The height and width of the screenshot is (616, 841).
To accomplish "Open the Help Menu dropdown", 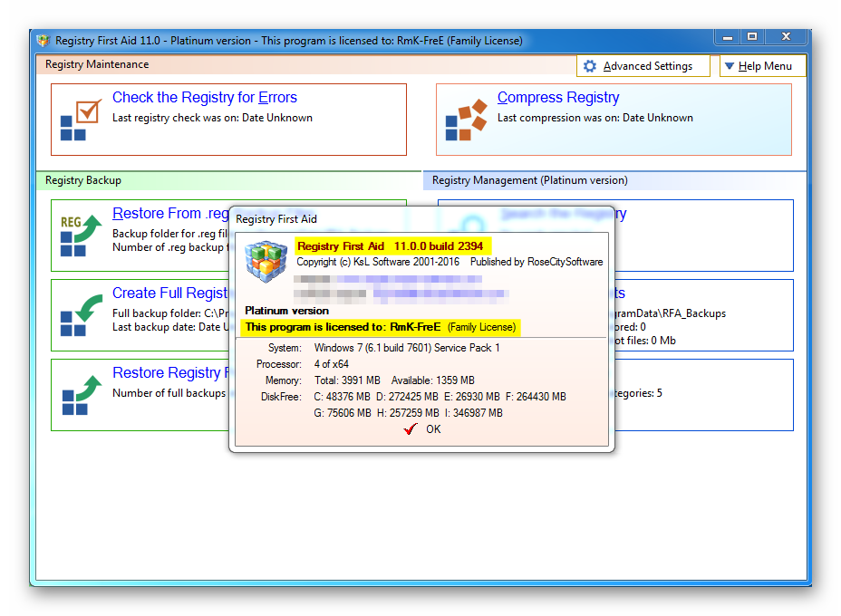I will click(762, 66).
